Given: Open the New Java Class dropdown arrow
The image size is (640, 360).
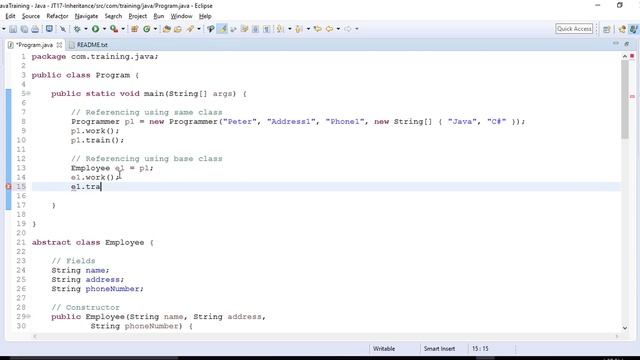Looking at the screenshot, I should 156,29.
